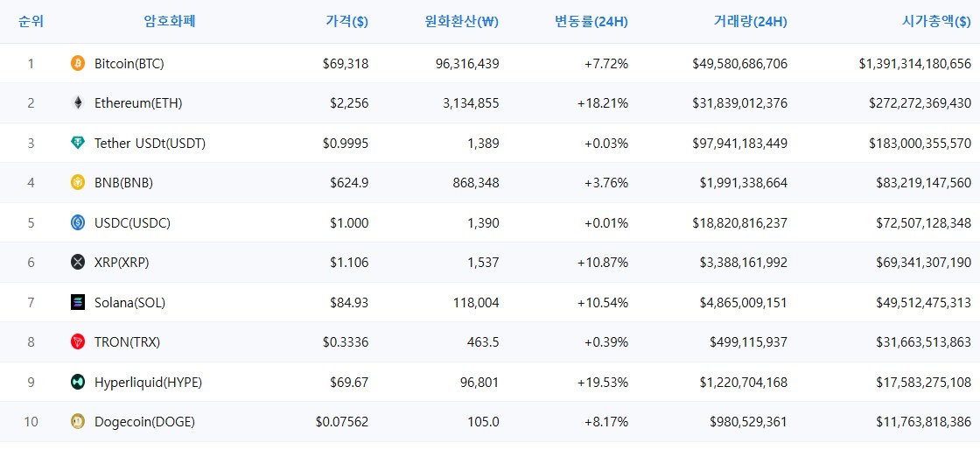980x450 pixels.
Task: Click the won value 3,134,855
Action: pos(471,103)
